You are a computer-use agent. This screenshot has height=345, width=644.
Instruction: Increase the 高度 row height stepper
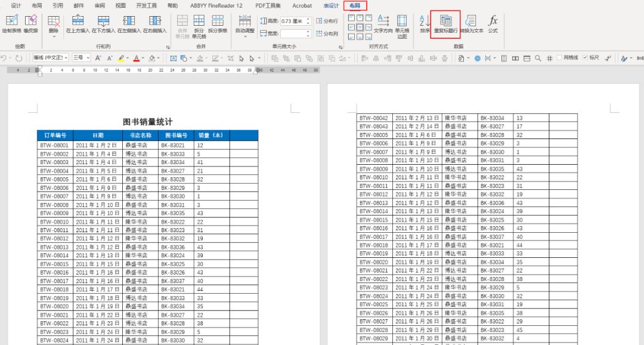[x=308, y=18]
